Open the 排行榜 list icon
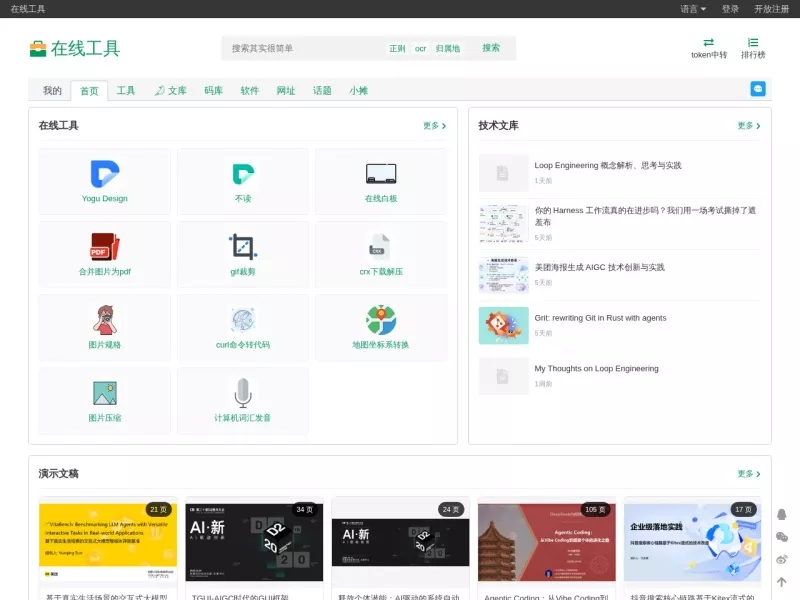Screen dimensions: 800x600 pyautogui.click(x=753, y=42)
